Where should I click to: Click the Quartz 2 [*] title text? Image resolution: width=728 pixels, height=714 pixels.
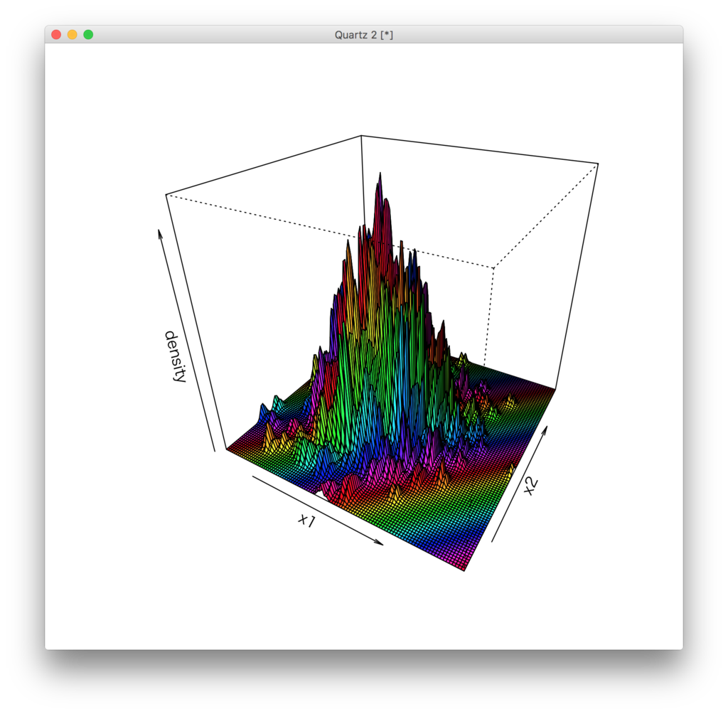363,36
